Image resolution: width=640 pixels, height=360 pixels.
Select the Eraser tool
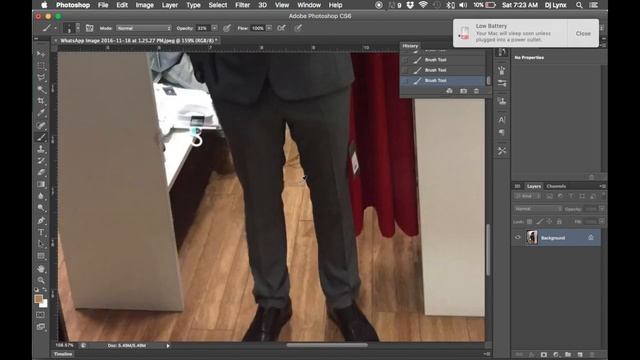point(41,173)
